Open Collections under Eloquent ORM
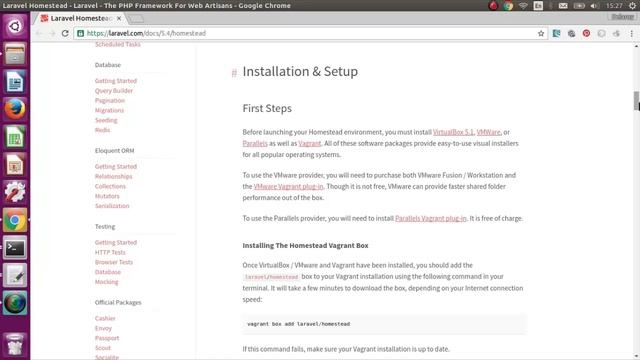The width and height of the screenshot is (640, 360). 110,186
